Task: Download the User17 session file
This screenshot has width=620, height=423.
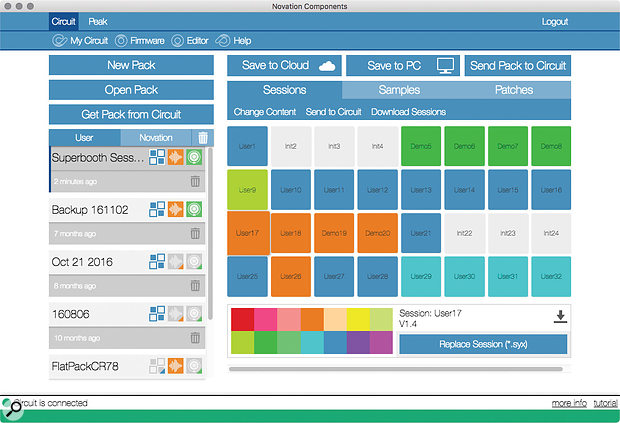Action: (x=560, y=316)
